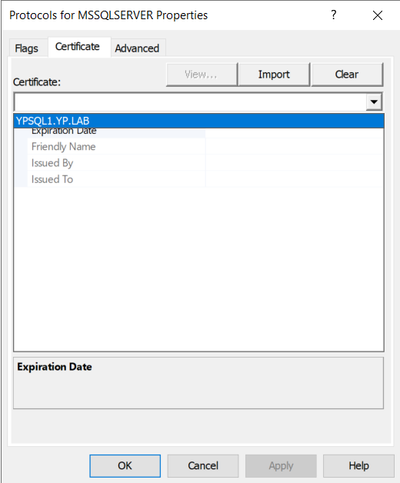The image size is (400, 483).
Task: Click the Apply button
Action: (x=281, y=466)
